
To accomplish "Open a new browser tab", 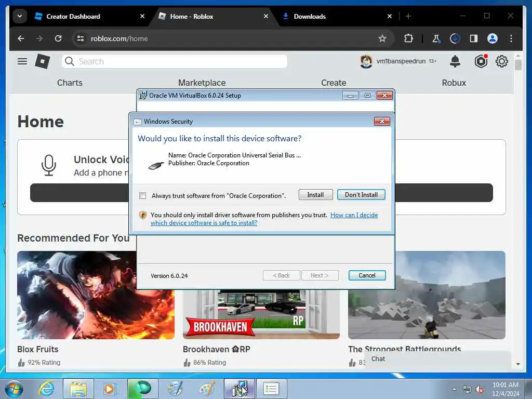I will tap(408, 16).
